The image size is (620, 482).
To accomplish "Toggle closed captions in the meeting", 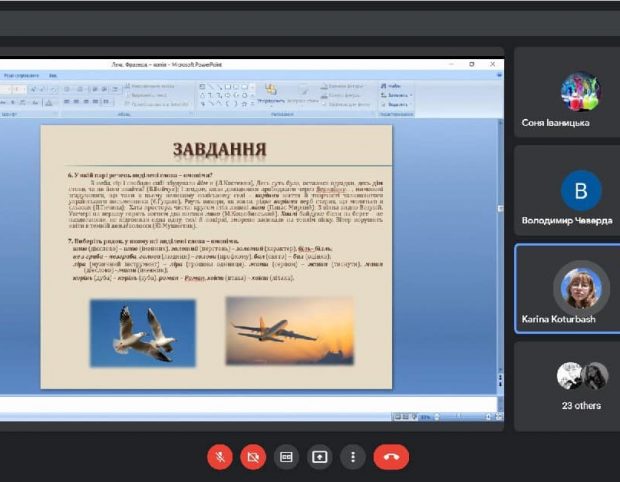I will click(286, 457).
